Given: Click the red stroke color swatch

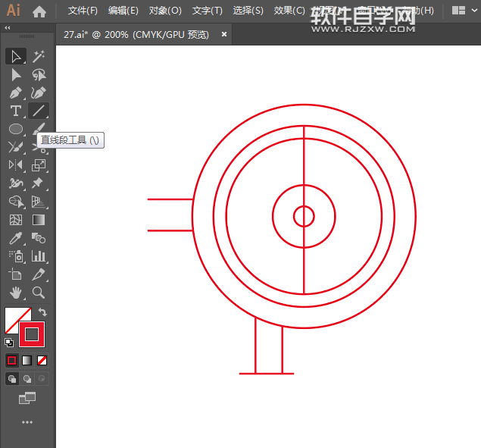Looking at the screenshot, I should point(32,334).
